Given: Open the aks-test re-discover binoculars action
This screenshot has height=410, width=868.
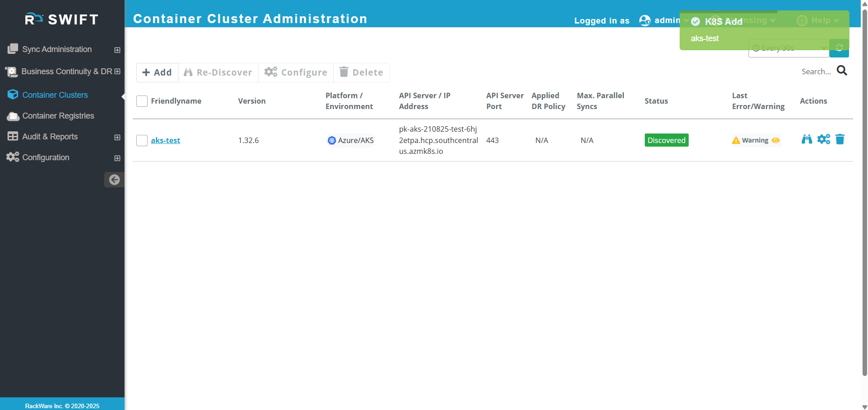Looking at the screenshot, I should coord(807,139).
